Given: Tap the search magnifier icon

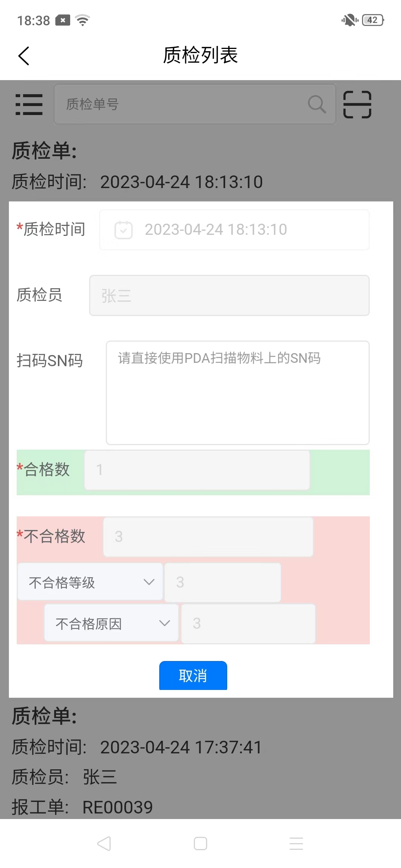Looking at the screenshot, I should 317,104.
